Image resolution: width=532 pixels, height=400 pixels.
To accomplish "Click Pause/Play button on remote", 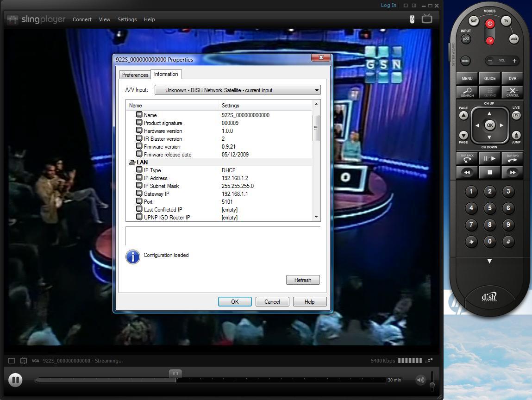I will [x=489, y=158].
